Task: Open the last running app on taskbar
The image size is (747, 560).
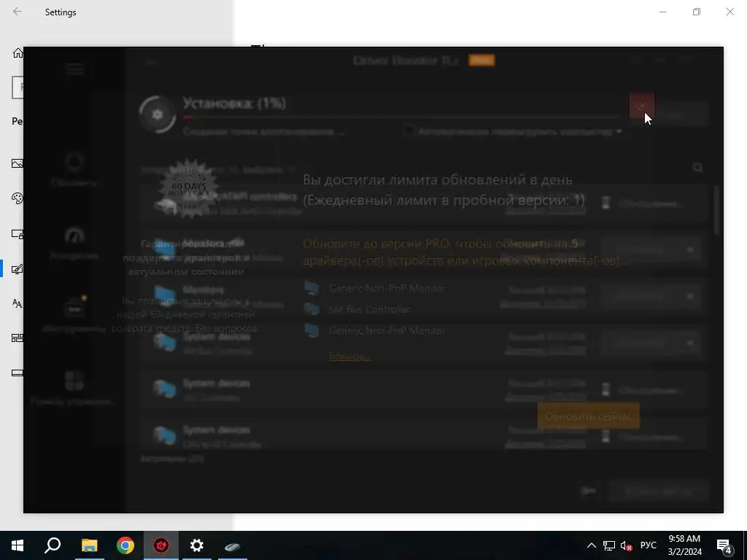Action: click(x=233, y=545)
